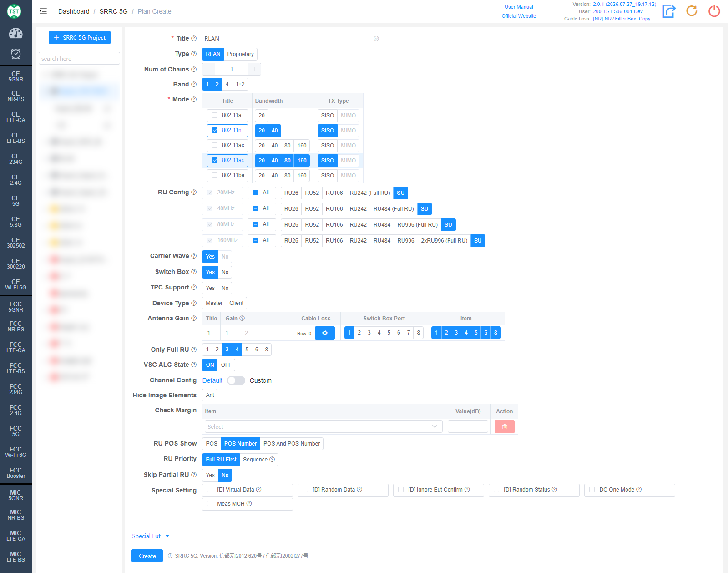Click the orange refresh icon
The width and height of the screenshot is (728, 573).
pos(692,11)
